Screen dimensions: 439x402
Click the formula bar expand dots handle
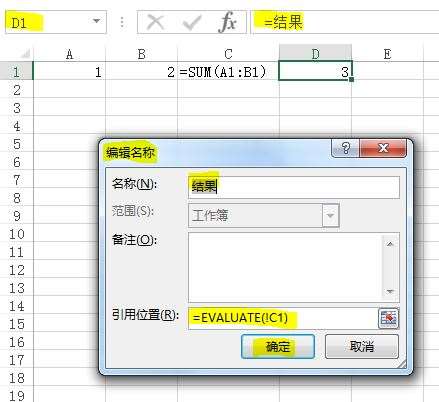(x=122, y=22)
